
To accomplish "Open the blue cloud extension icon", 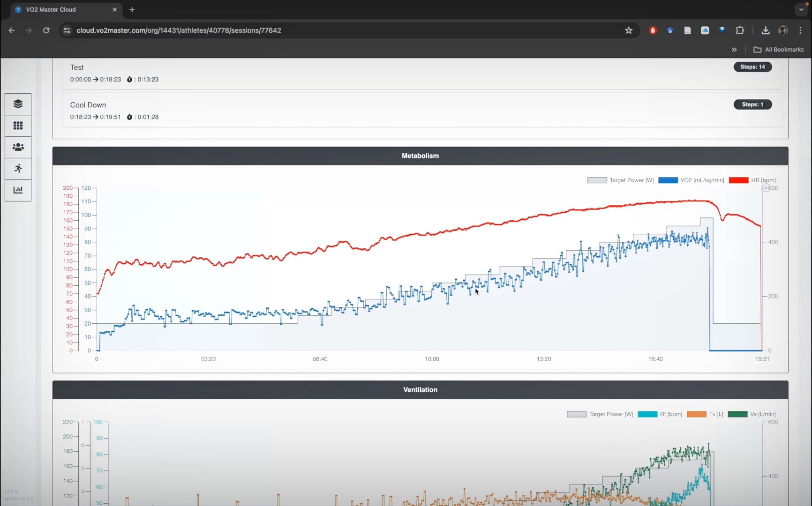I will coord(705,30).
